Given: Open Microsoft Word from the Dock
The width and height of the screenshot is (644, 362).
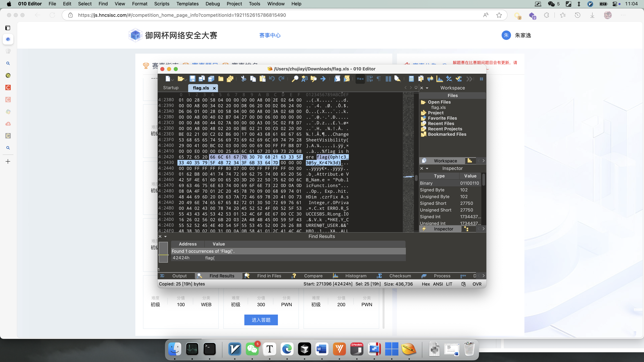Looking at the screenshot, I should pos(322,349).
